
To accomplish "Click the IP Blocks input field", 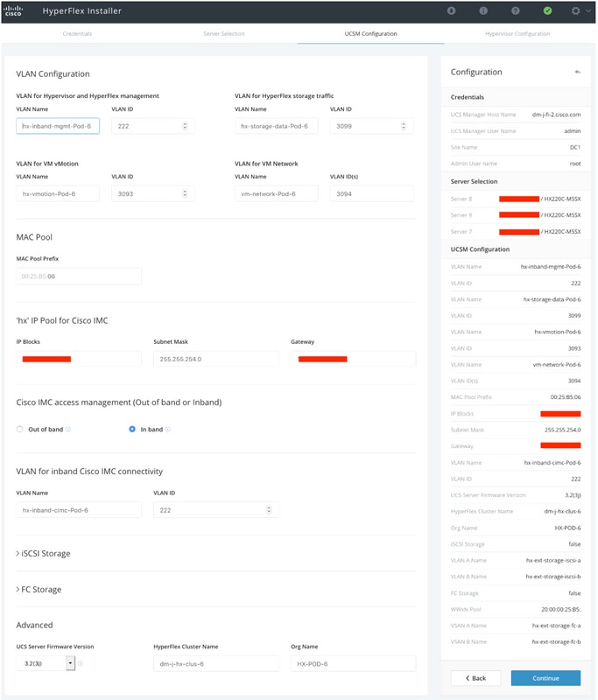I will [x=79, y=359].
